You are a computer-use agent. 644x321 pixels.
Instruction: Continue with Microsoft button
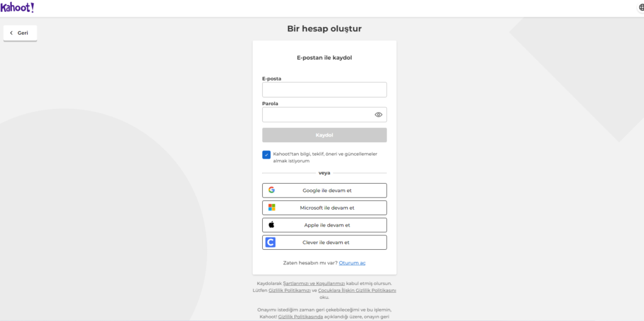[325, 208]
